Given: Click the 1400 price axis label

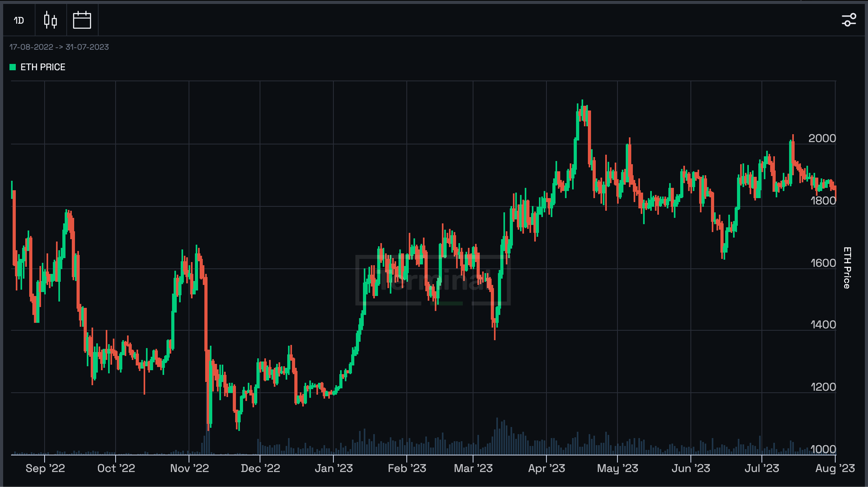Looking at the screenshot, I should coord(823,325).
